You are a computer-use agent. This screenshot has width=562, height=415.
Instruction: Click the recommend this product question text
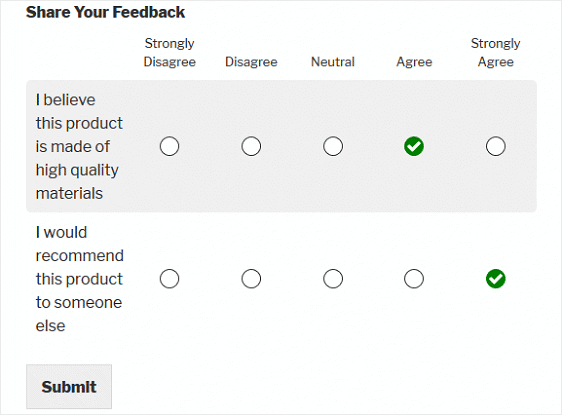point(80,279)
